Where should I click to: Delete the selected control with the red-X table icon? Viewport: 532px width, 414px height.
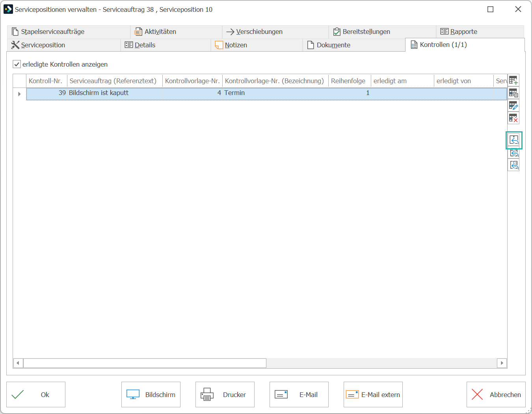(x=513, y=118)
